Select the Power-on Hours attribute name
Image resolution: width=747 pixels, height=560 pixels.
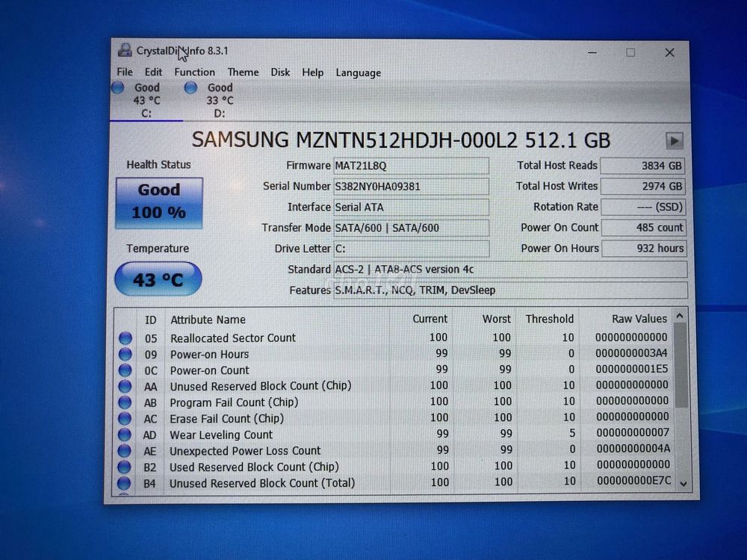(x=210, y=354)
